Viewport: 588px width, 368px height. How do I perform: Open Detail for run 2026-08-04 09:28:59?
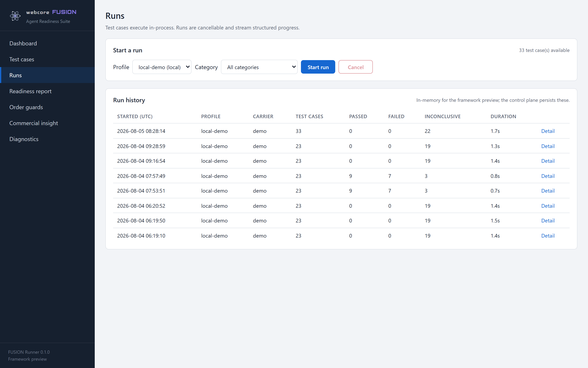click(548, 146)
